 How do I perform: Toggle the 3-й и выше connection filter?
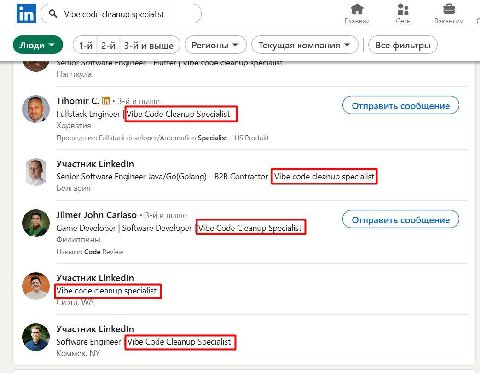point(149,45)
